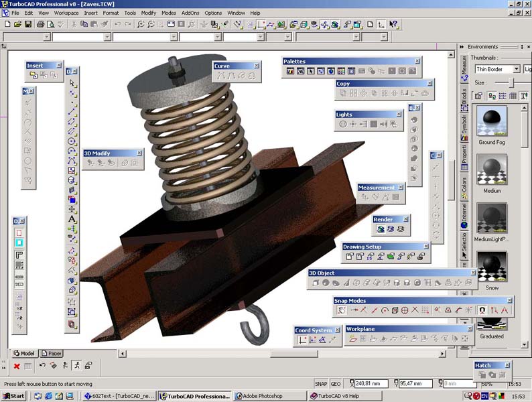
Task: Click the horizontal scrollbar thumb
Action: 294,354
